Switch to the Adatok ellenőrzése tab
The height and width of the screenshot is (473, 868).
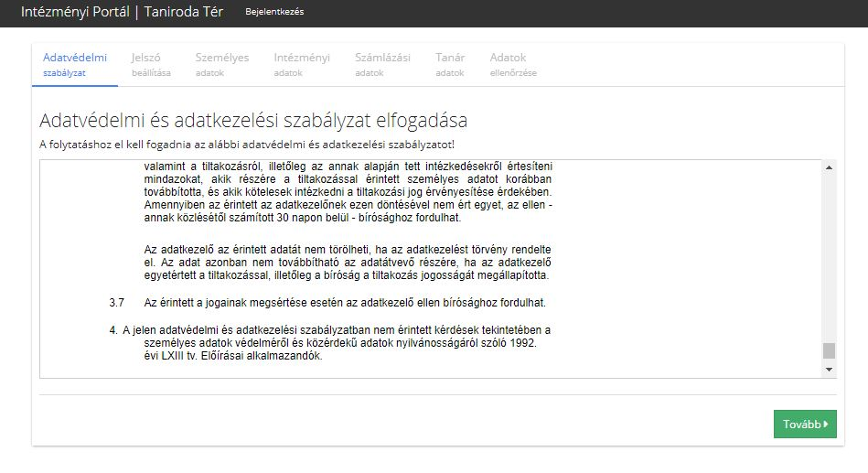click(513, 64)
